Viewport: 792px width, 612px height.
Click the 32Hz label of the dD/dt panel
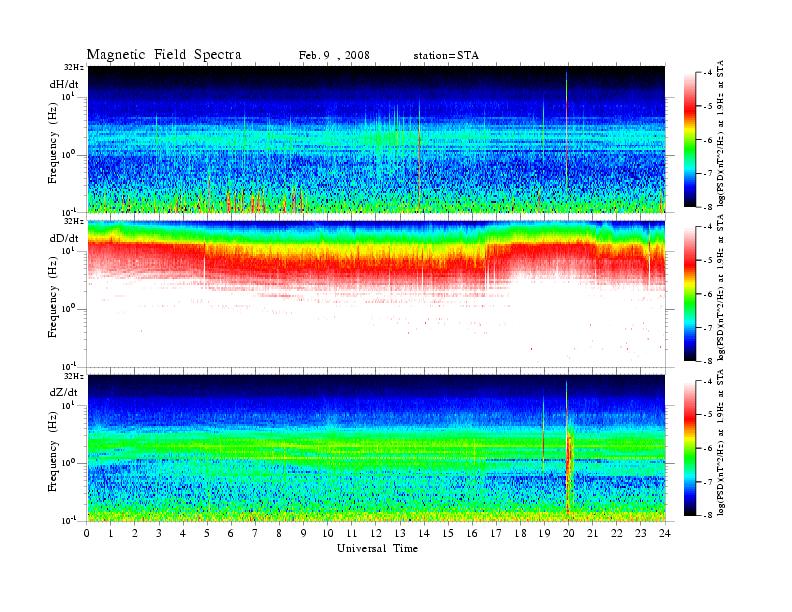(73, 222)
